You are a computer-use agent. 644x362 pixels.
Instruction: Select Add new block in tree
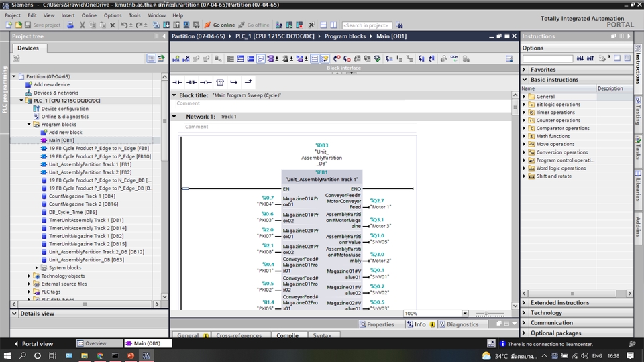tap(65, 132)
